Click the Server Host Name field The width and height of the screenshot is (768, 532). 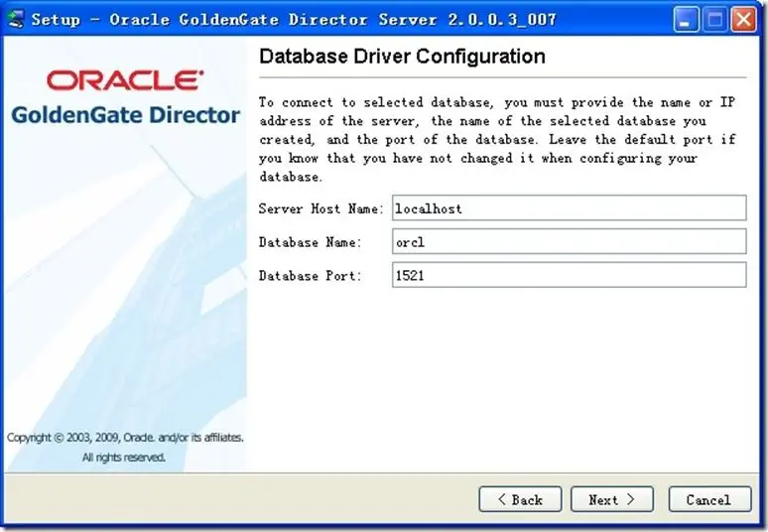570,207
